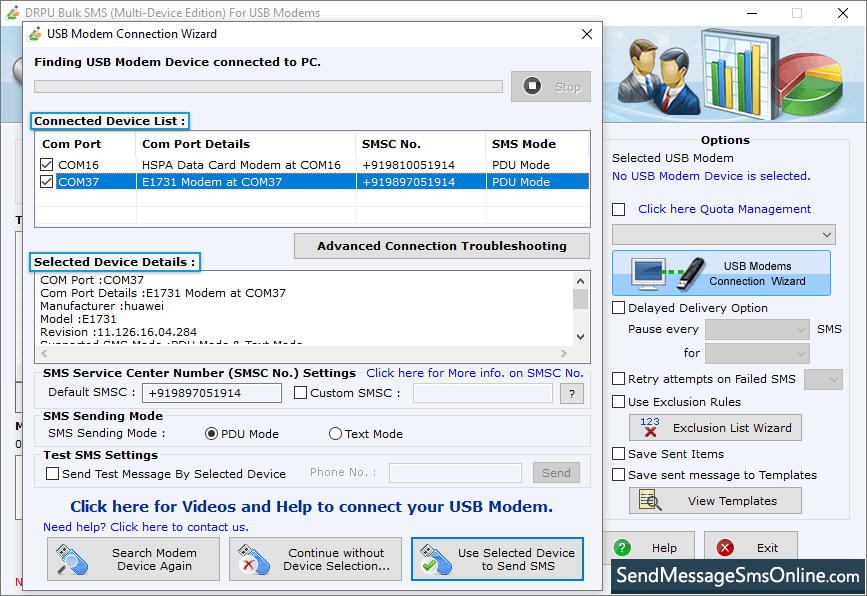867x596 pixels.
Task: Enable Save Sent Items checkbox
Action: click(619, 454)
